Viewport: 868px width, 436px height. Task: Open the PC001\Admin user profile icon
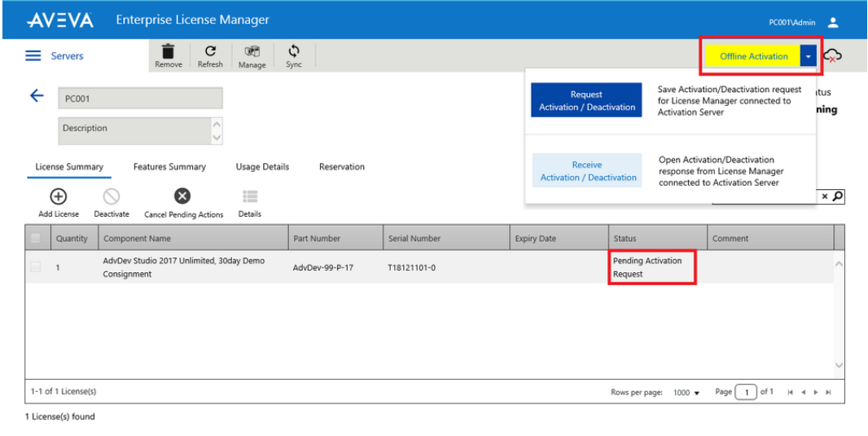click(833, 23)
